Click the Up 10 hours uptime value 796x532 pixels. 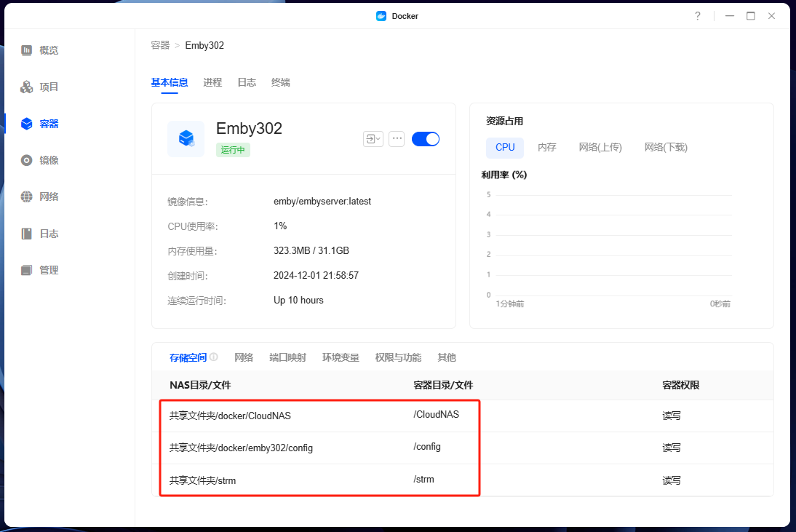coord(298,300)
